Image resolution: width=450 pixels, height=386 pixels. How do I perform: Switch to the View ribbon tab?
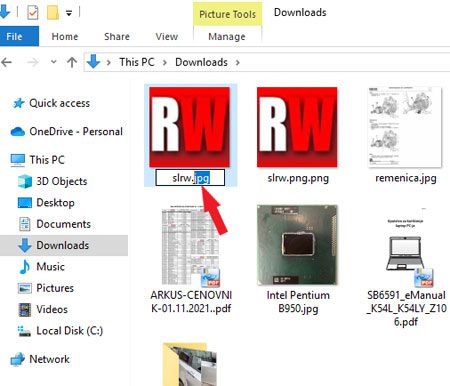[166, 36]
